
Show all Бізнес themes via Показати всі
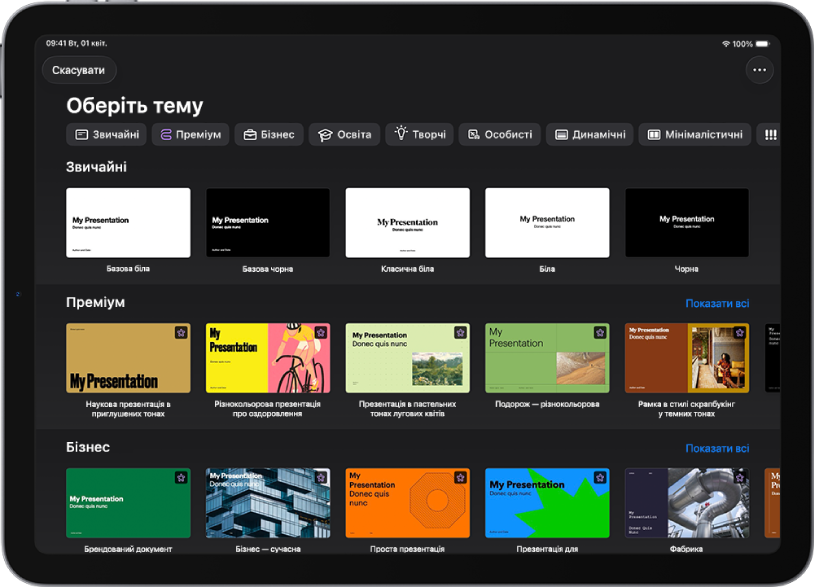(717, 448)
